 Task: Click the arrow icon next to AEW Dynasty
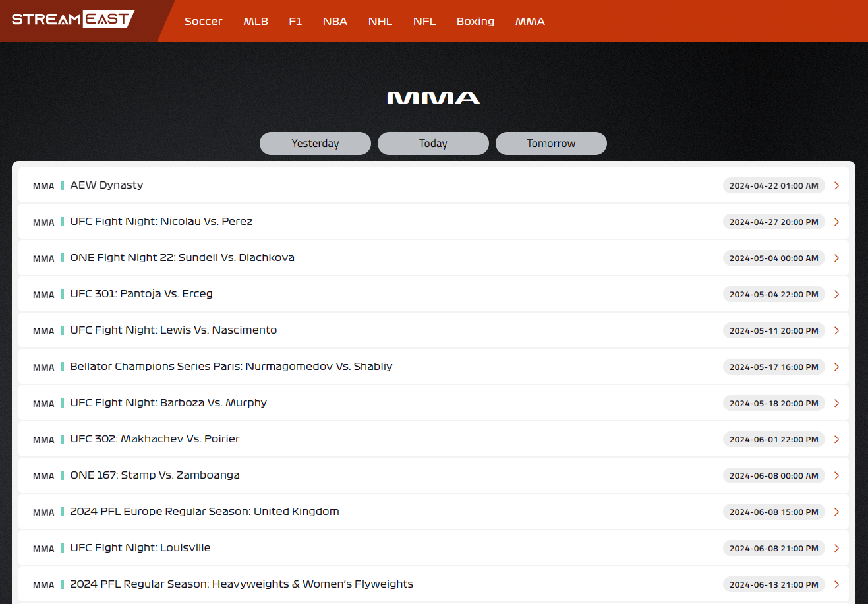(x=836, y=186)
